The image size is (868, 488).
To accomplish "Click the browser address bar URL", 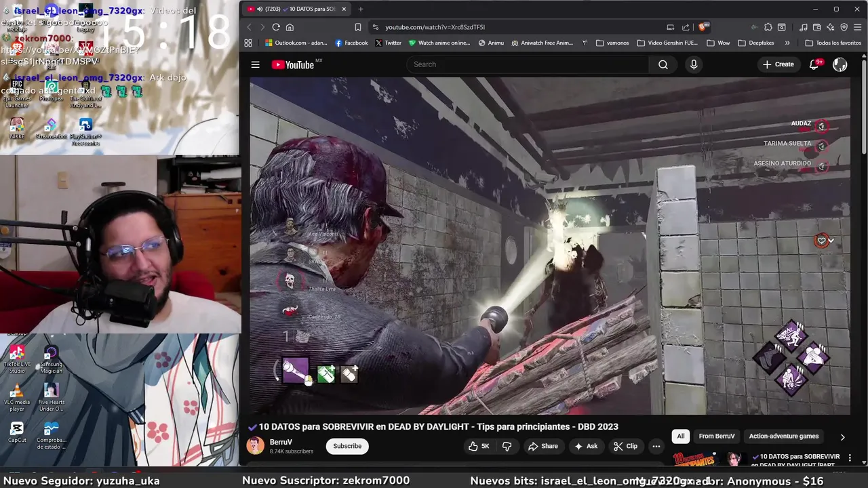I will point(435,27).
